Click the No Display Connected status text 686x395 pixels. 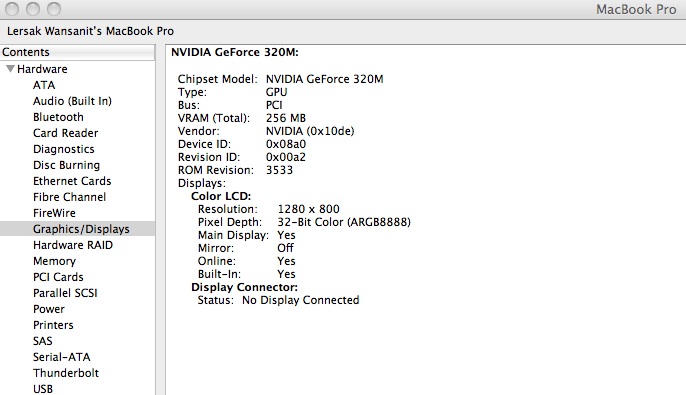[x=301, y=300]
